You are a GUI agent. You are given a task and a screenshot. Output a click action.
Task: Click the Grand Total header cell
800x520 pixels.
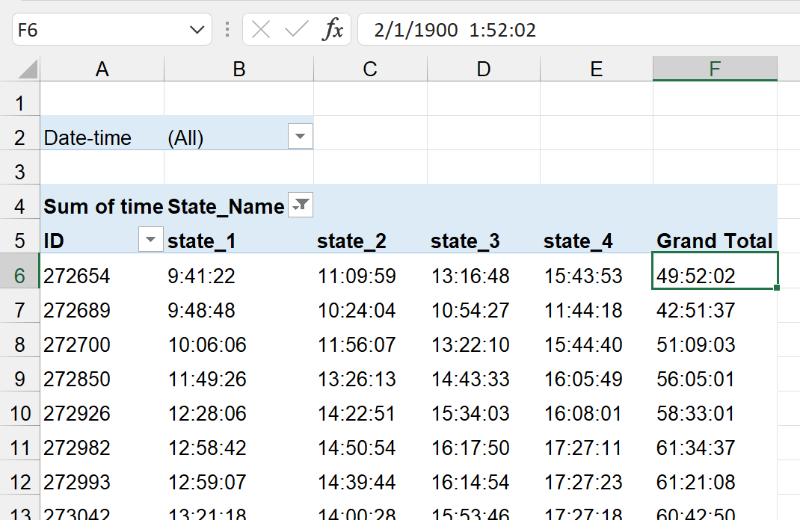tap(714, 241)
